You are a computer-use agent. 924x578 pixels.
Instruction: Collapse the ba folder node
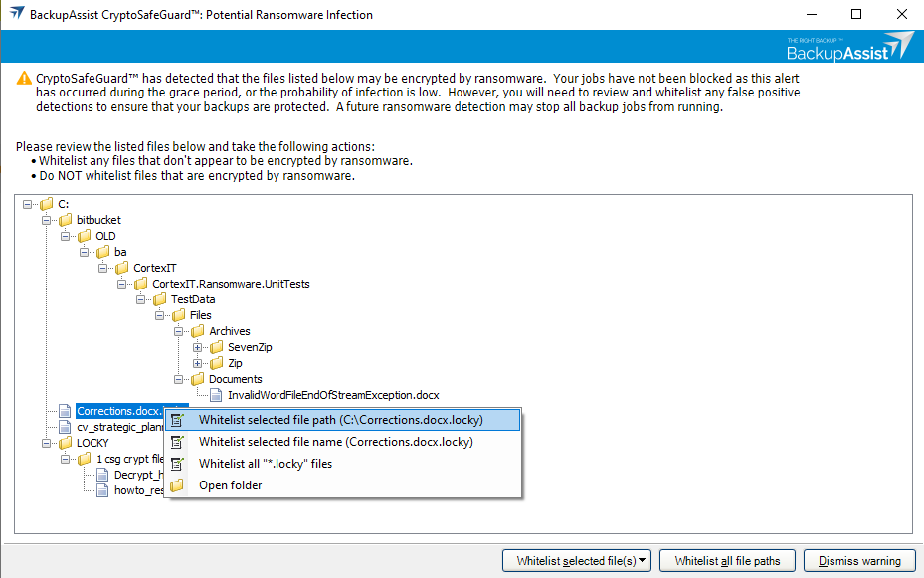click(84, 252)
